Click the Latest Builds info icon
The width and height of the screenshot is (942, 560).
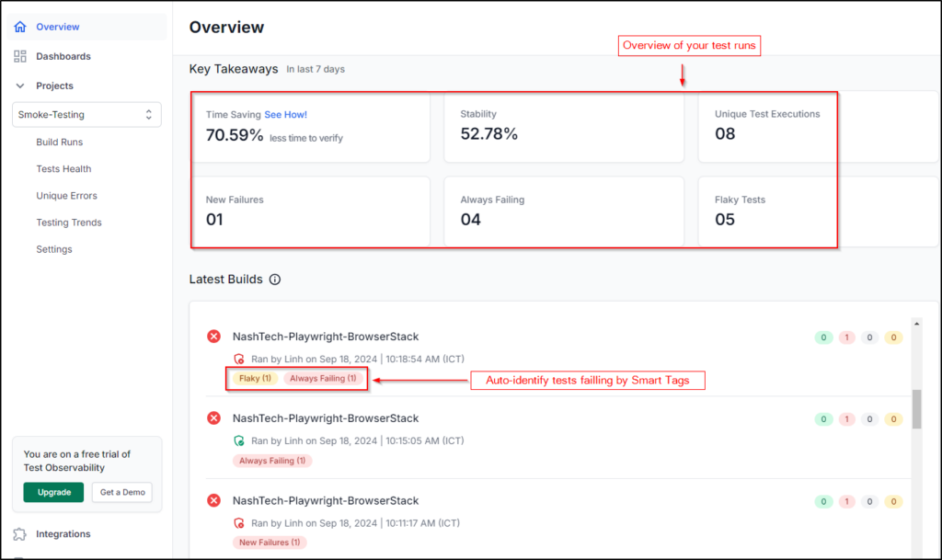pos(274,280)
